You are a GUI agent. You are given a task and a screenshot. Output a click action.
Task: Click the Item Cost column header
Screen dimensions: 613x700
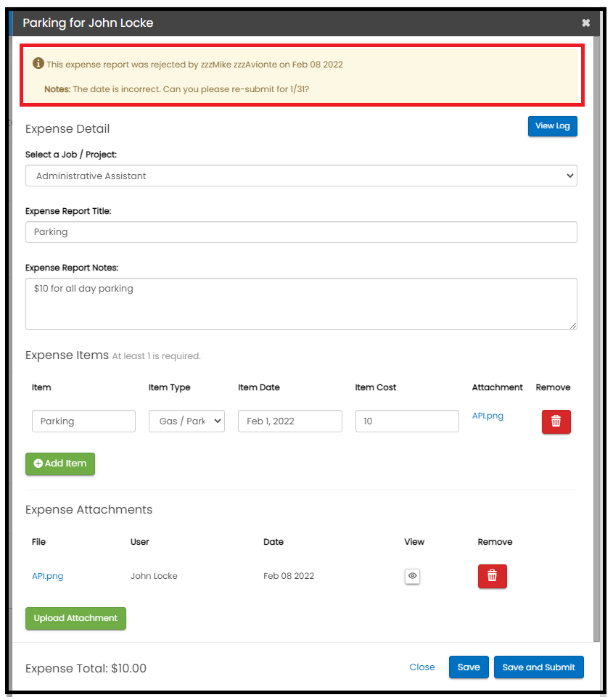tap(376, 387)
